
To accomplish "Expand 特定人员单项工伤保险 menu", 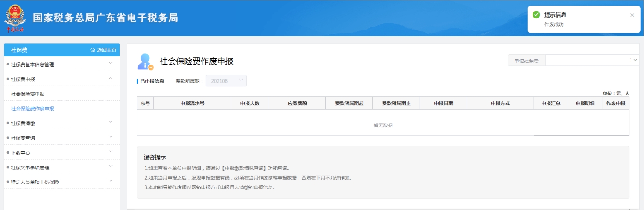I will pos(111,181).
